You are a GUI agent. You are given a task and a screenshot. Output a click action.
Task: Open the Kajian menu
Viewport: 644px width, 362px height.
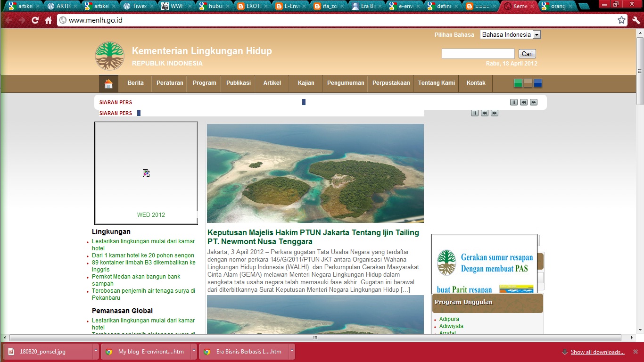306,83
